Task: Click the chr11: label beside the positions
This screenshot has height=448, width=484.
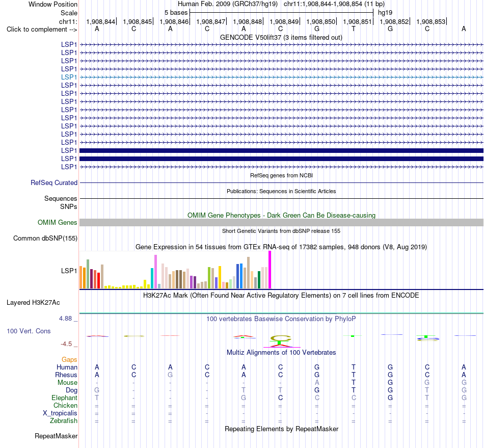Action: [68, 21]
